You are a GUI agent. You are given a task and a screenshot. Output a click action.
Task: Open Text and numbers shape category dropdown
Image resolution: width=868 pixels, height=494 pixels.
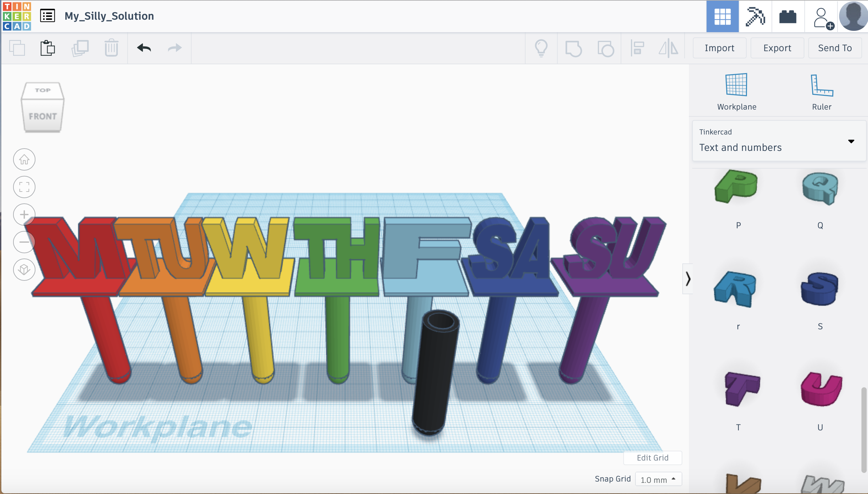(779, 141)
